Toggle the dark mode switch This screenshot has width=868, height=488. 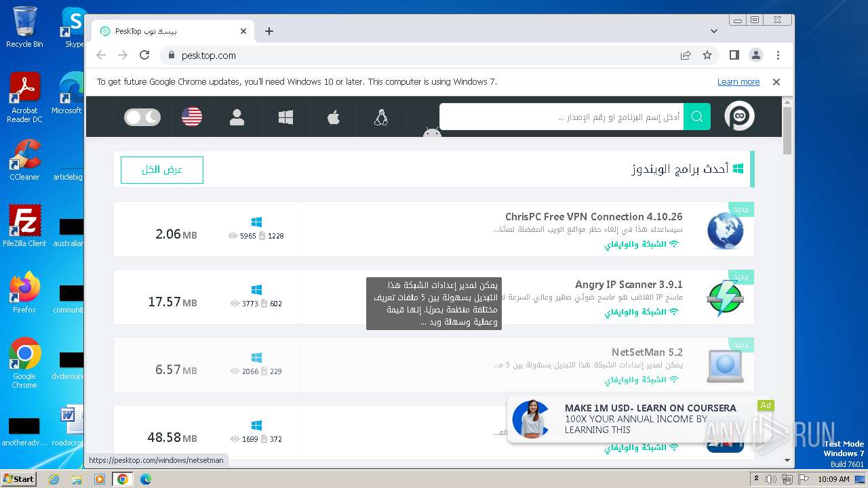coord(142,117)
